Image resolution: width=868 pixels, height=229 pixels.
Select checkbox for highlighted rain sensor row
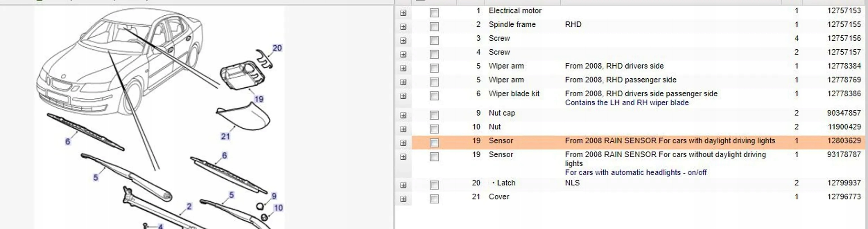click(x=434, y=143)
